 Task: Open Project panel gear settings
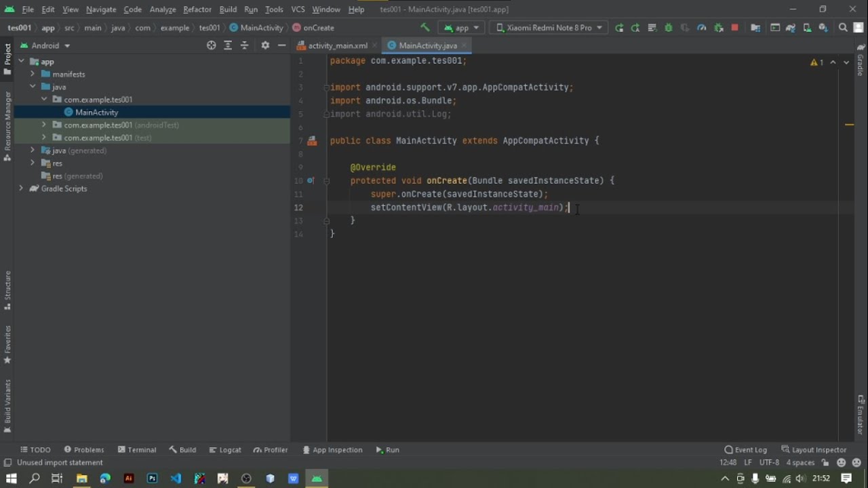(x=265, y=45)
